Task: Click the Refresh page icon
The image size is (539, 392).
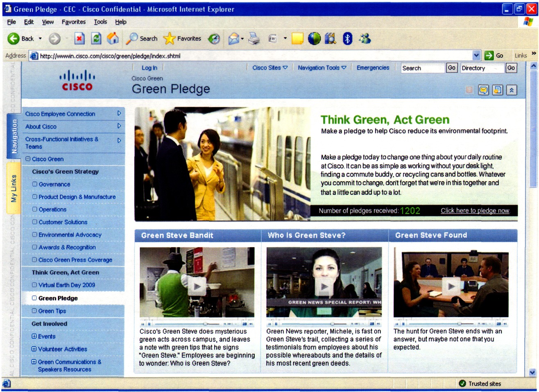Action: coord(96,38)
